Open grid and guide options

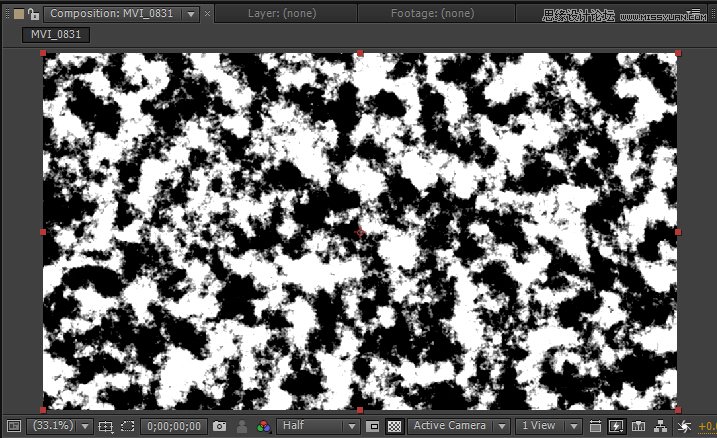(106, 426)
